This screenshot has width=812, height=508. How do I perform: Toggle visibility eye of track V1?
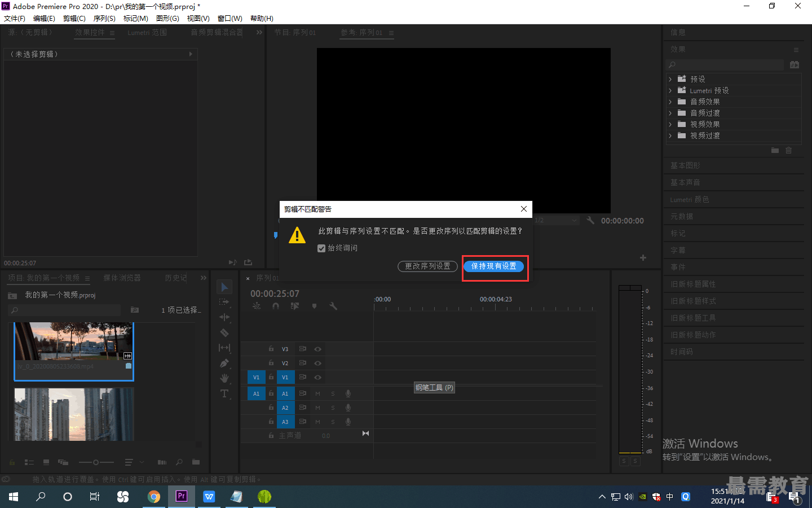click(317, 378)
